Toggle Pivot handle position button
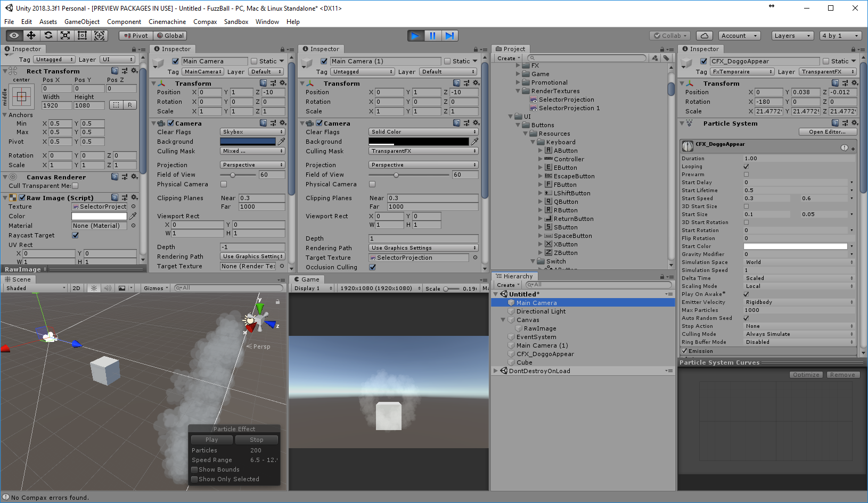 coord(136,36)
